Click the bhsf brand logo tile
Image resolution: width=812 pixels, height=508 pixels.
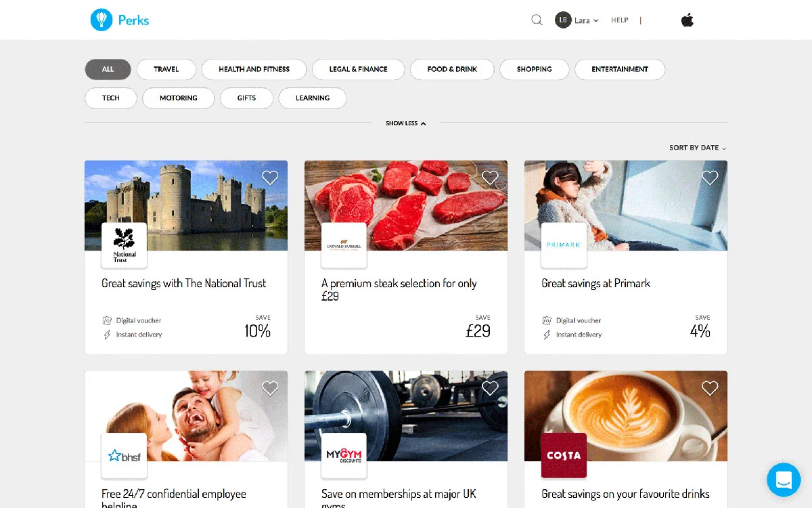point(124,456)
